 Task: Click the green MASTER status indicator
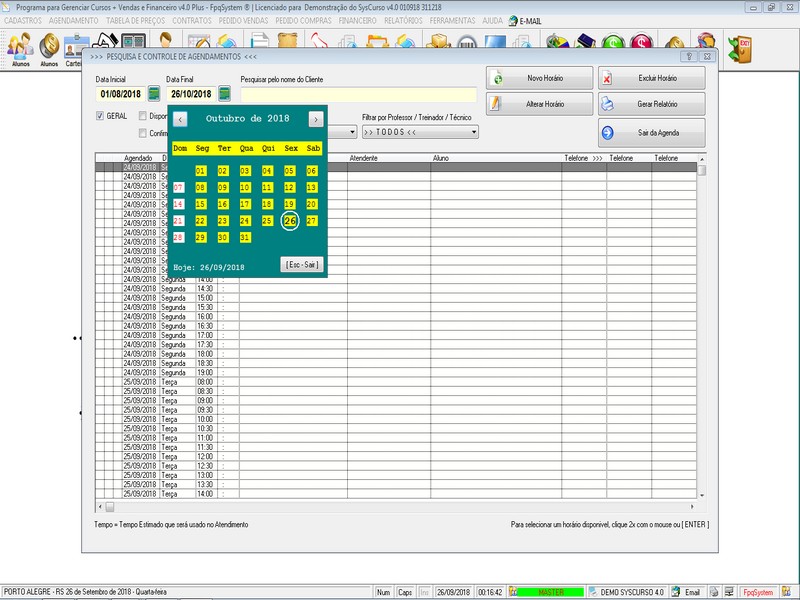pyautogui.click(x=551, y=592)
